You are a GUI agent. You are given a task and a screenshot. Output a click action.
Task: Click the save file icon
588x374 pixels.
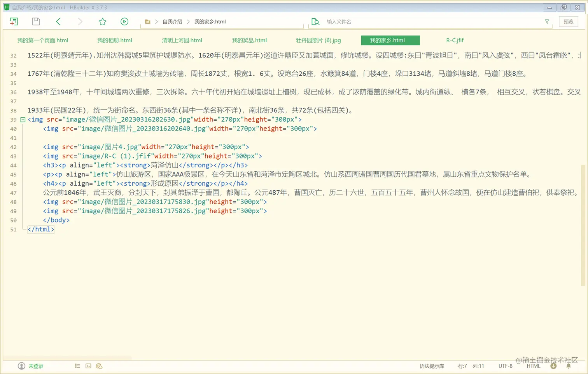pos(36,22)
